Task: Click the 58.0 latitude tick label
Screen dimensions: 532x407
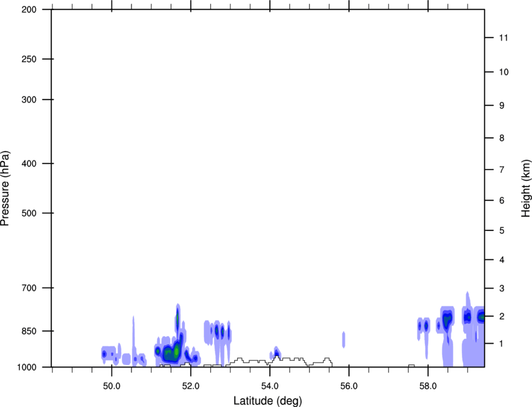Action: [x=427, y=386]
